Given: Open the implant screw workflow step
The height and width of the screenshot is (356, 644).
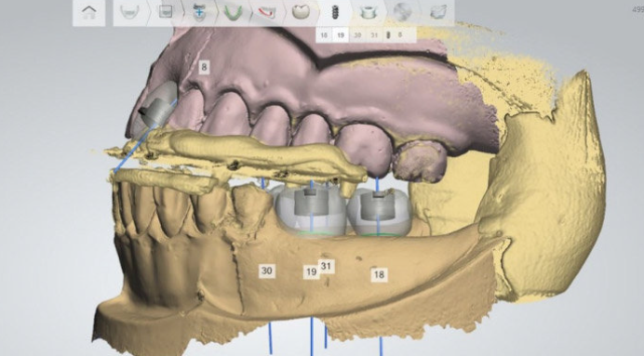Looking at the screenshot, I should tap(335, 12).
